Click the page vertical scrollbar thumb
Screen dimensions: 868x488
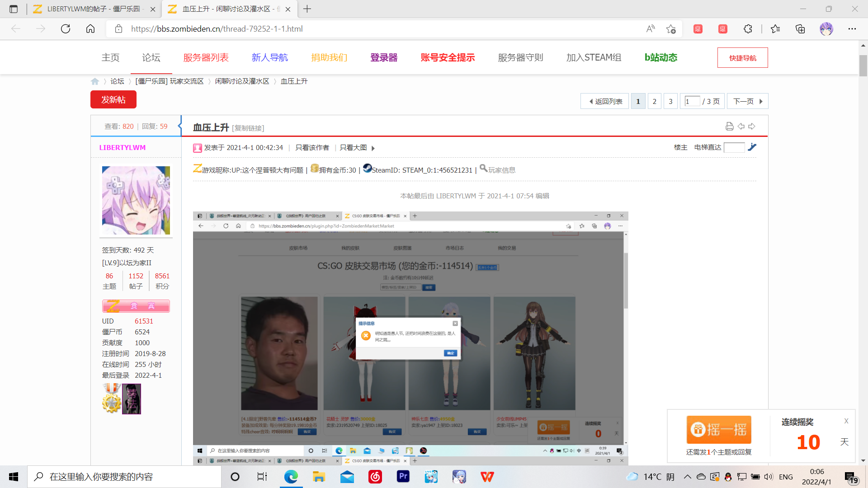coord(863,66)
